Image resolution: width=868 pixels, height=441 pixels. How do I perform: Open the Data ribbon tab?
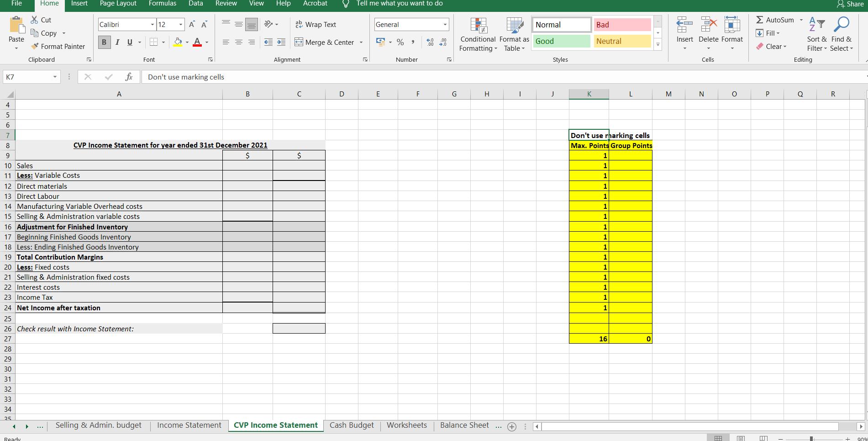(195, 4)
